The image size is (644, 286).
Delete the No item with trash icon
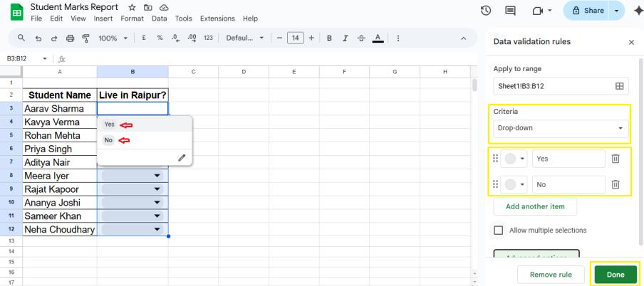616,184
